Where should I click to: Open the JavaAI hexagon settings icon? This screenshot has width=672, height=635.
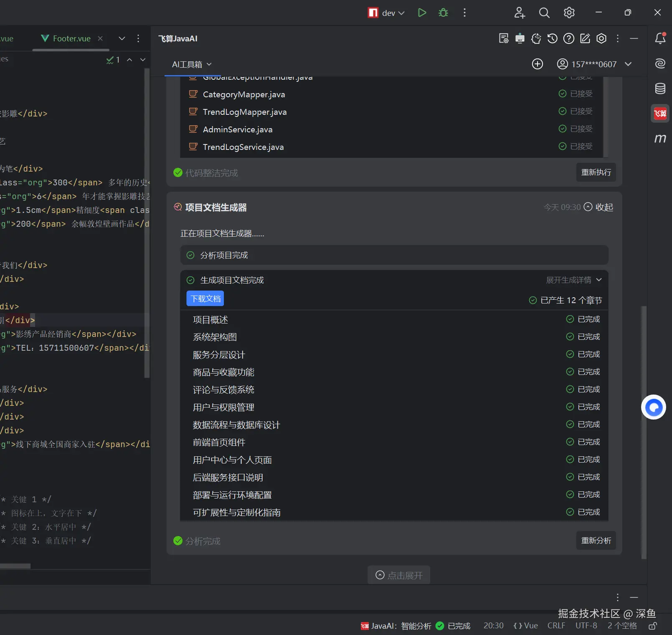601,38
